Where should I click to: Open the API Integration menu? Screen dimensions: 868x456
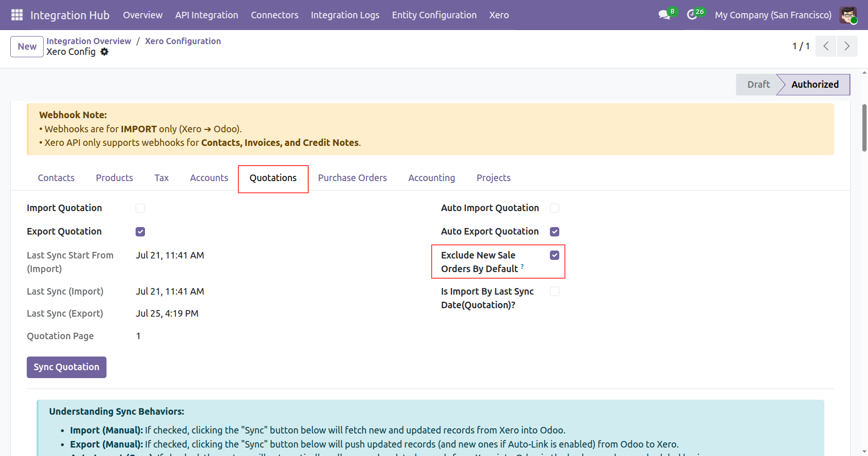pyautogui.click(x=207, y=15)
